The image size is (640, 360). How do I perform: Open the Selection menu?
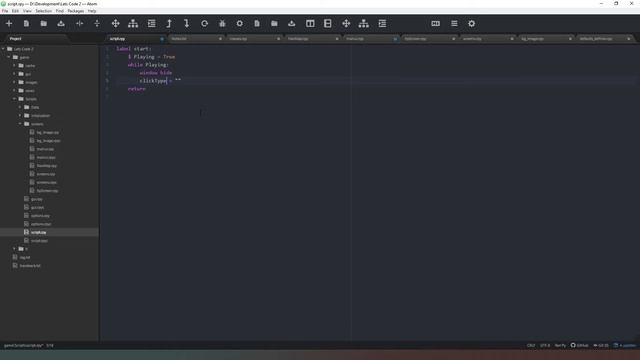43,11
